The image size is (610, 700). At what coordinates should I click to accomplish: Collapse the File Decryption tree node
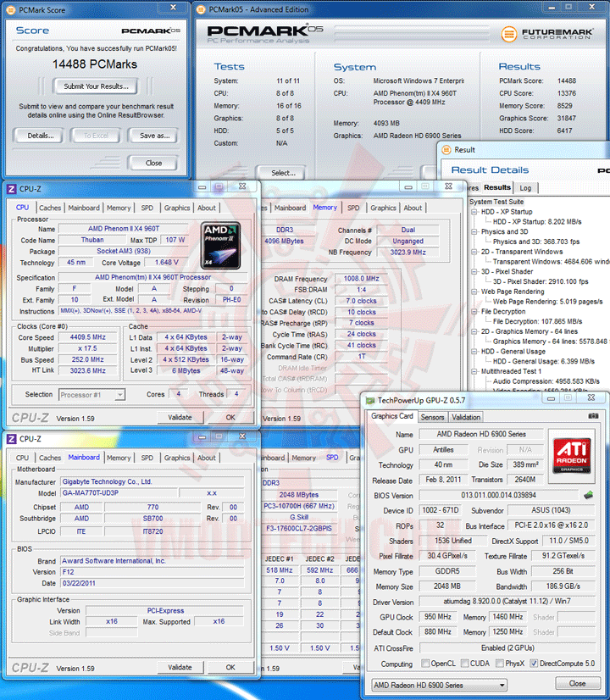click(x=474, y=312)
